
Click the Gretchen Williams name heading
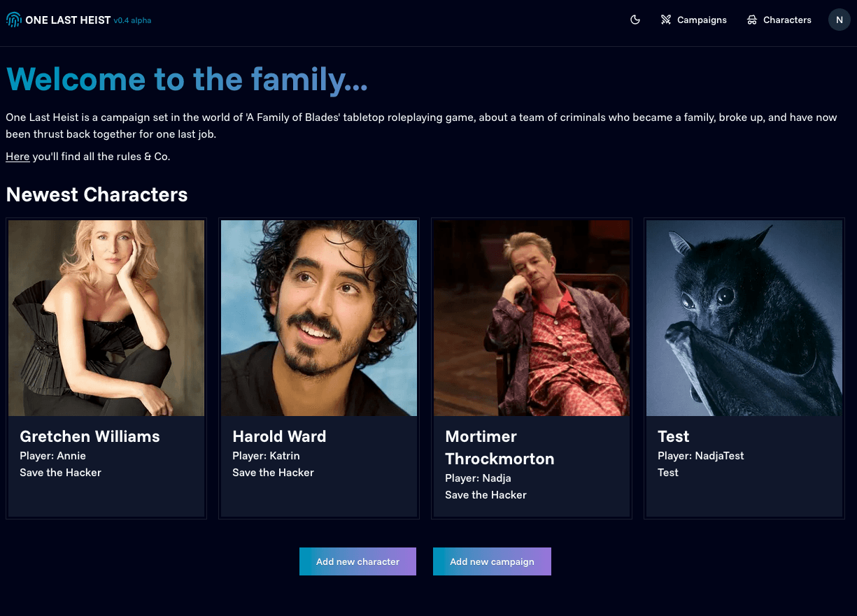[90, 436]
